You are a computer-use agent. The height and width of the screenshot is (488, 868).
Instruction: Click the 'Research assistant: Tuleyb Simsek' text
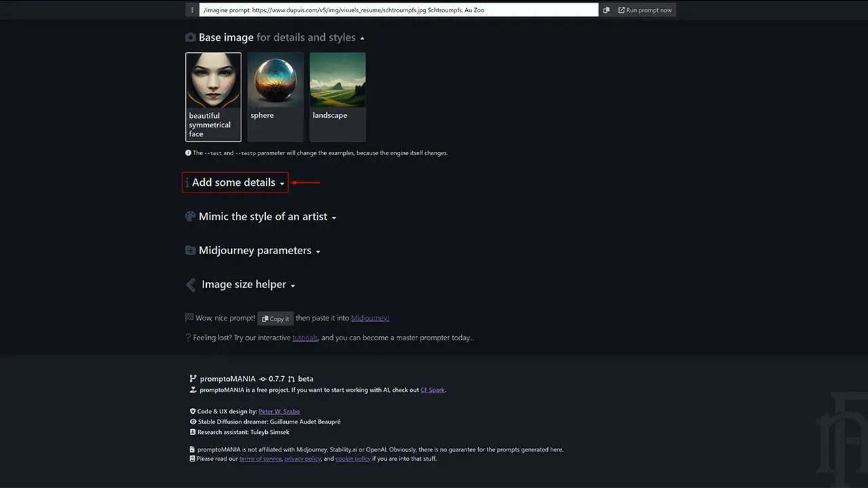(243, 432)
